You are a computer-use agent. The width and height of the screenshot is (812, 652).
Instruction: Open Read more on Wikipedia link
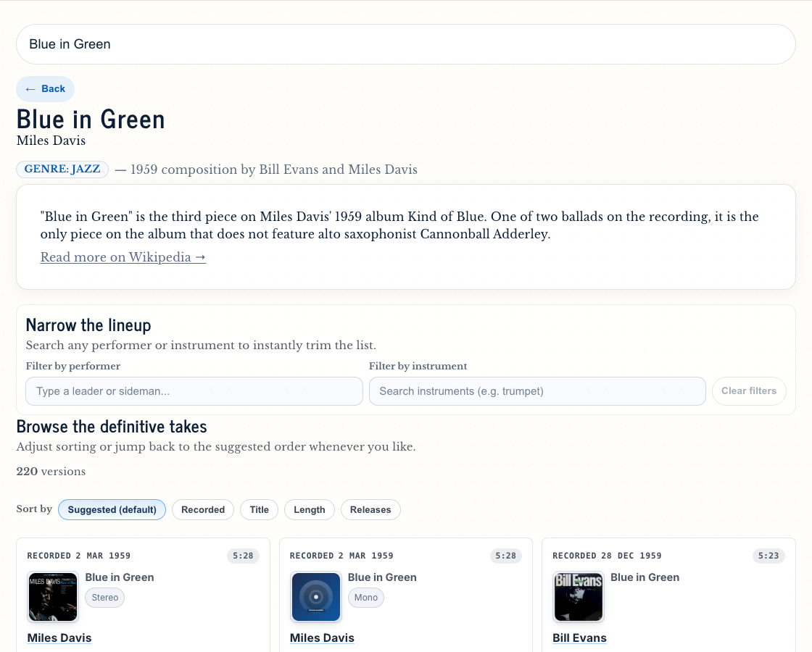tap(123, 257)
